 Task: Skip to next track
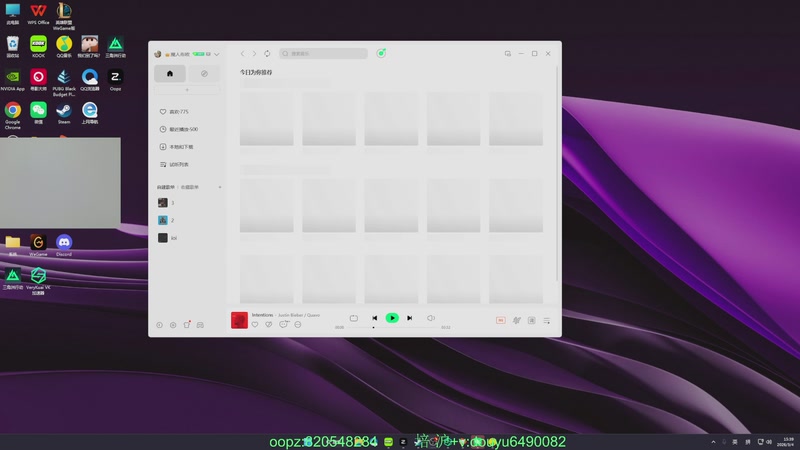[x=409, y=318]
